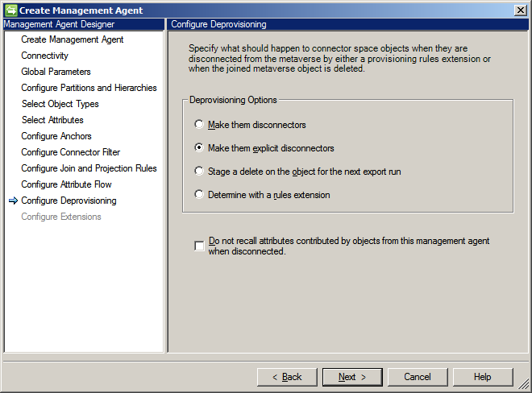Click the Create Management Agent title bar icon
Image resolution: width=532 pixels, height=393 pixels.
[10, 10]
